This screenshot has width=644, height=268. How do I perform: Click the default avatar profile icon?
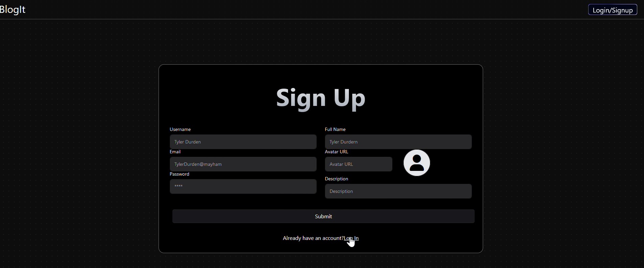coord(416,163)
